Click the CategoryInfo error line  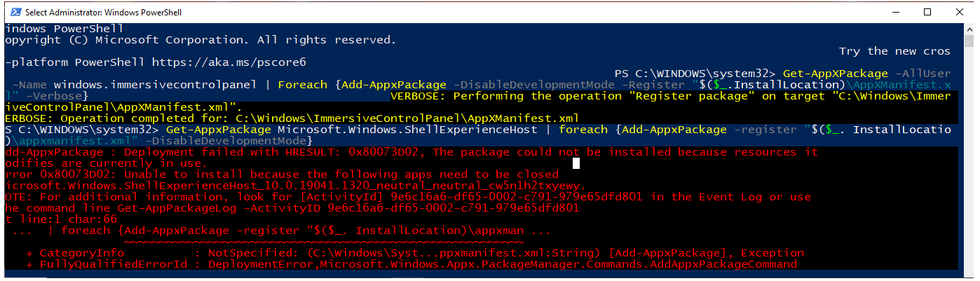[x=415, y=253]
